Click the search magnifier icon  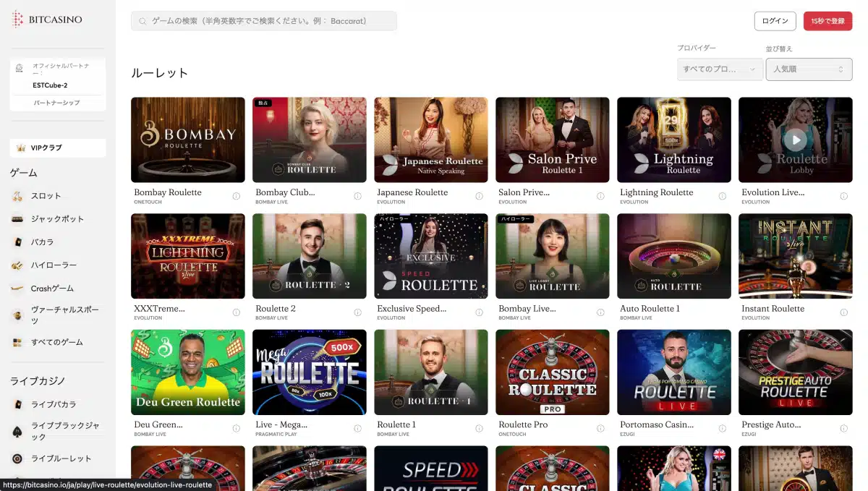point(142,22)
